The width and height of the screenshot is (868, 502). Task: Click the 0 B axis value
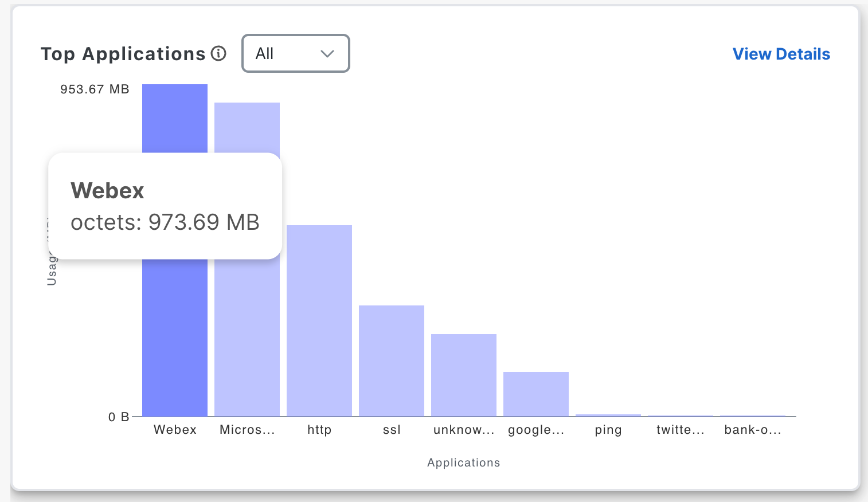(119, 417)
